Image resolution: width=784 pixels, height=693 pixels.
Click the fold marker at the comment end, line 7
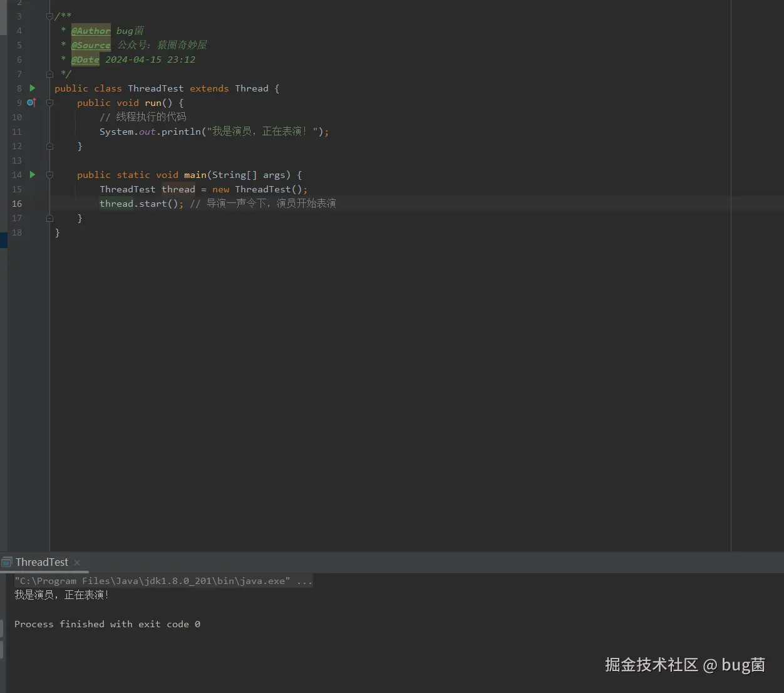(49, 74)
